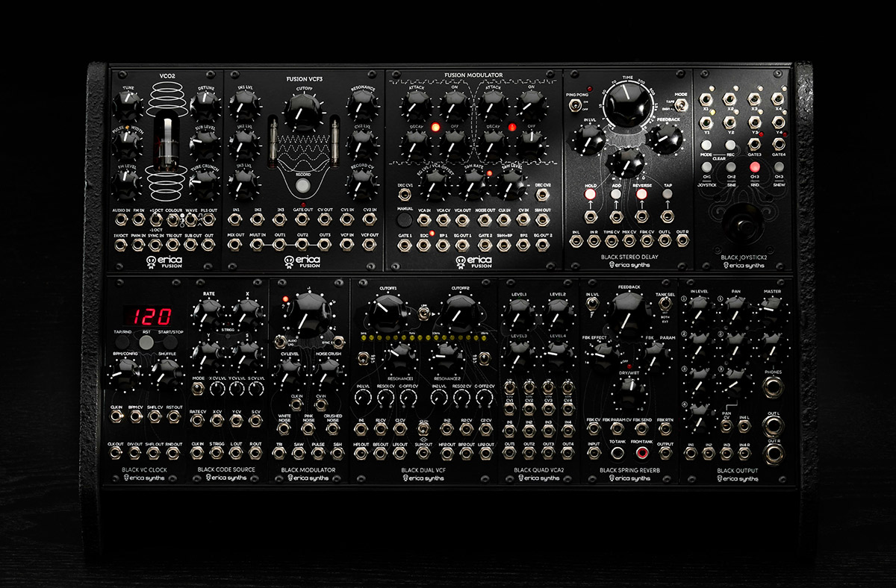The height and width of the screenshot is (588, 896).
Task: Click the OUT L jack on Black Stereo Delay
Action: click(664, 240)
